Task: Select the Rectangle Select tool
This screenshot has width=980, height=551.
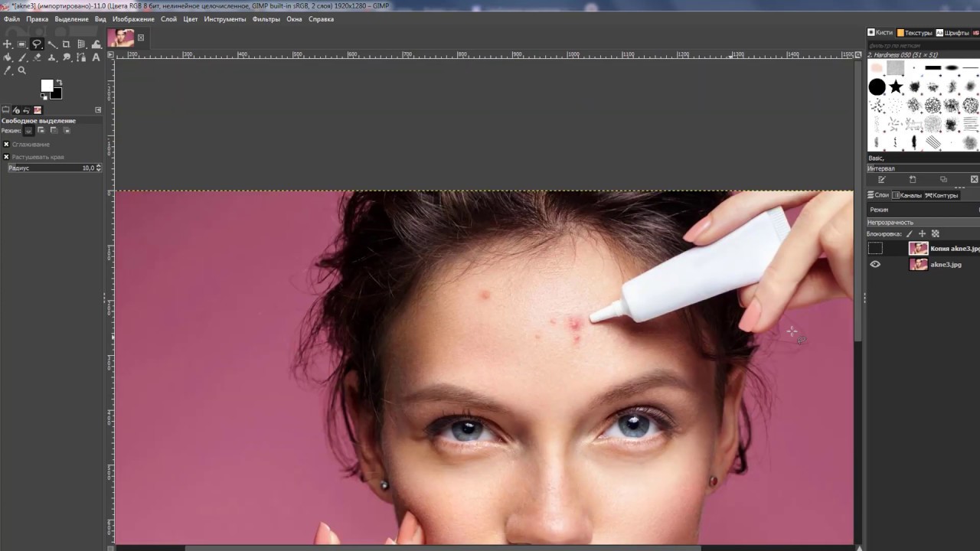Action: click(21, 44)
